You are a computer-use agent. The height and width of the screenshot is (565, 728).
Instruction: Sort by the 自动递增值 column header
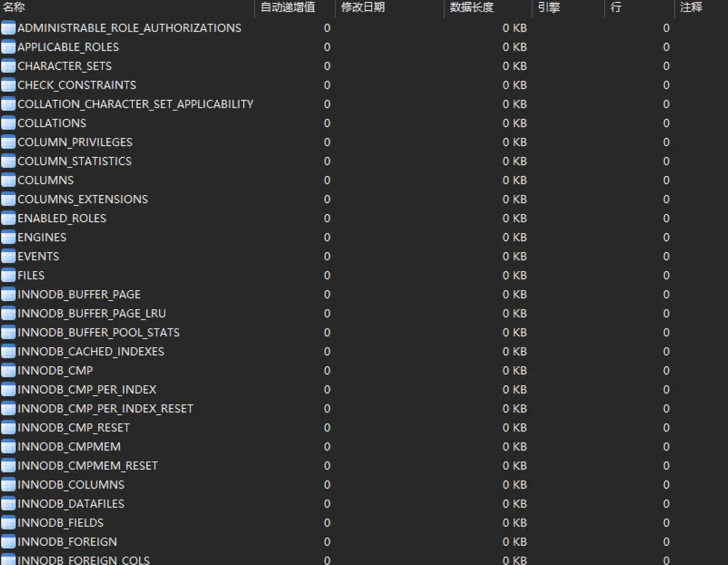point(288,7)
